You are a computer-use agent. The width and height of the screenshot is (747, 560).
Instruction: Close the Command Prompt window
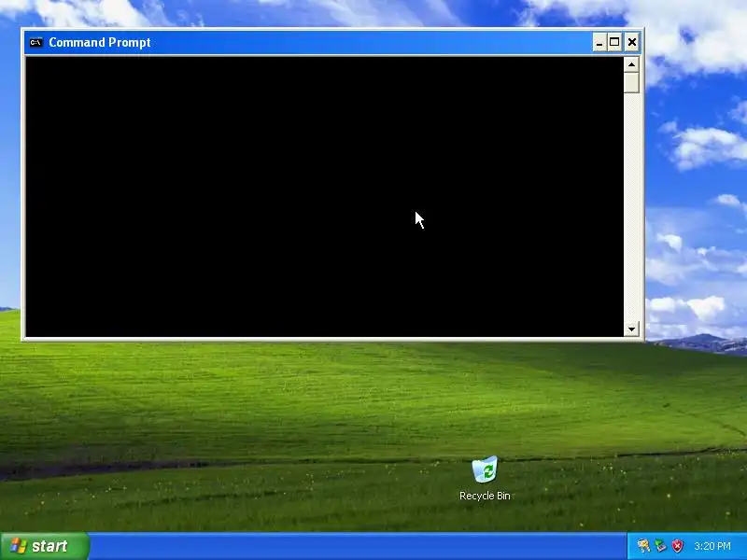coord(632,42)
